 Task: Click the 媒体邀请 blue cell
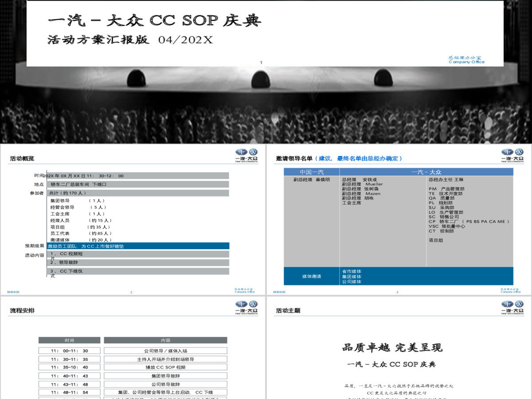(x=312, y=276)
